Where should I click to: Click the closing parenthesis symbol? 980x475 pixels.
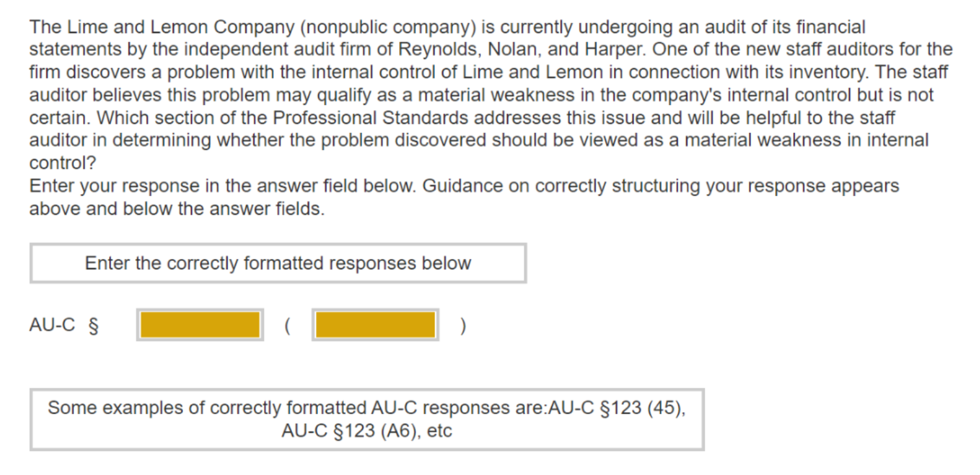click(463, 324)
